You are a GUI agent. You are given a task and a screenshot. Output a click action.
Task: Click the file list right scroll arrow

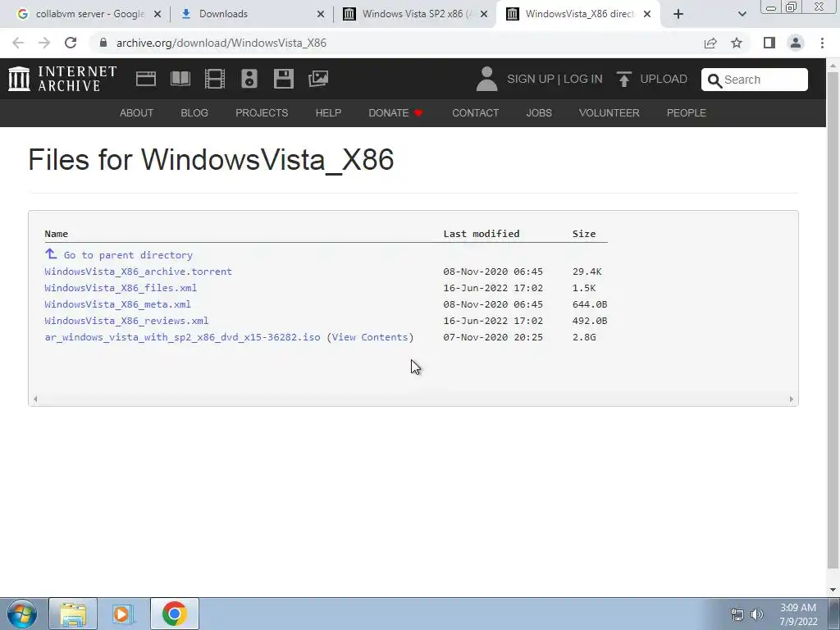pyautogui.click(x=792, y=399)
